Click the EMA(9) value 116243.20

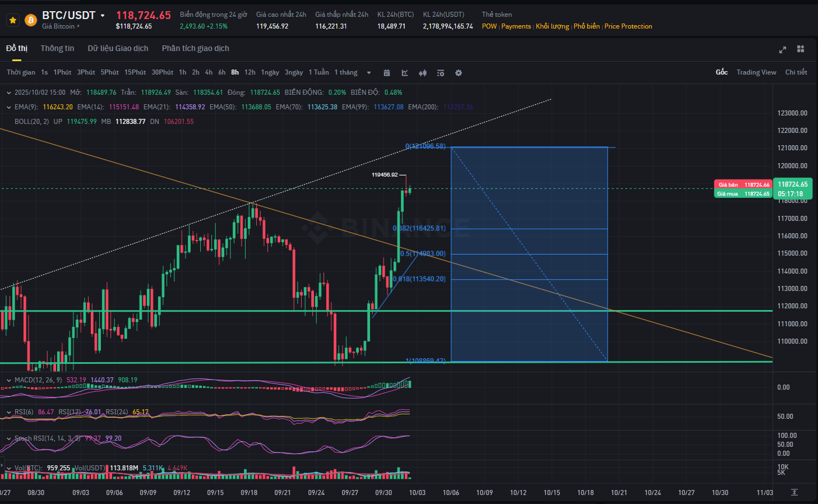(58, 107)
